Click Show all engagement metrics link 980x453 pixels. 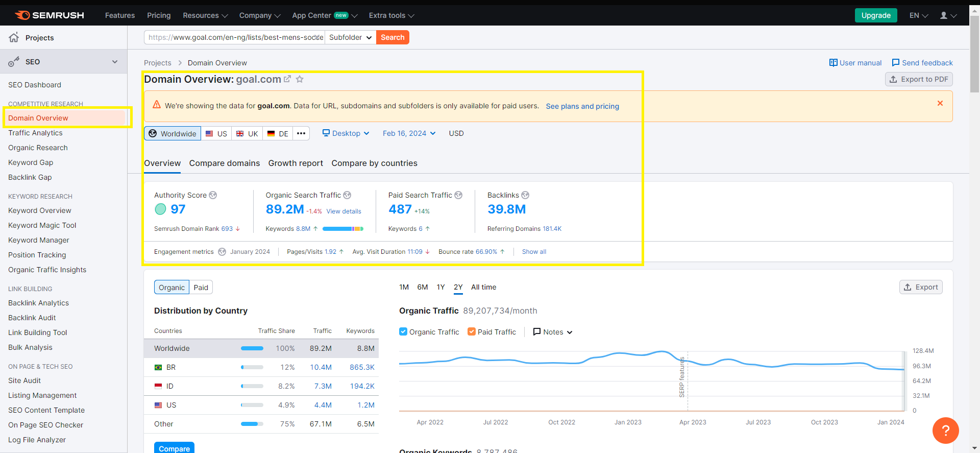(534, 252)
